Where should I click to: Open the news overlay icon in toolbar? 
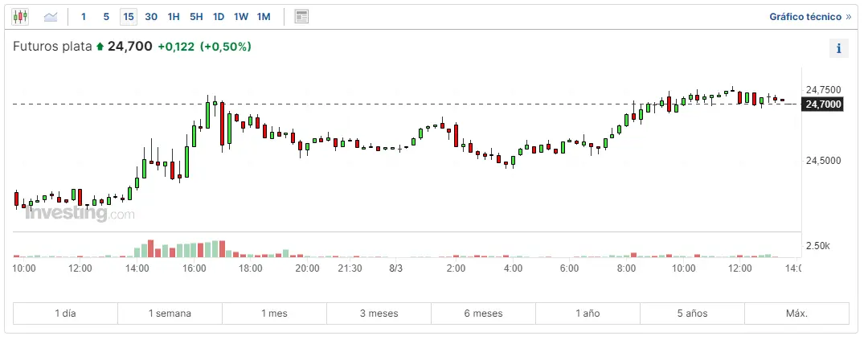click(301, 16)
